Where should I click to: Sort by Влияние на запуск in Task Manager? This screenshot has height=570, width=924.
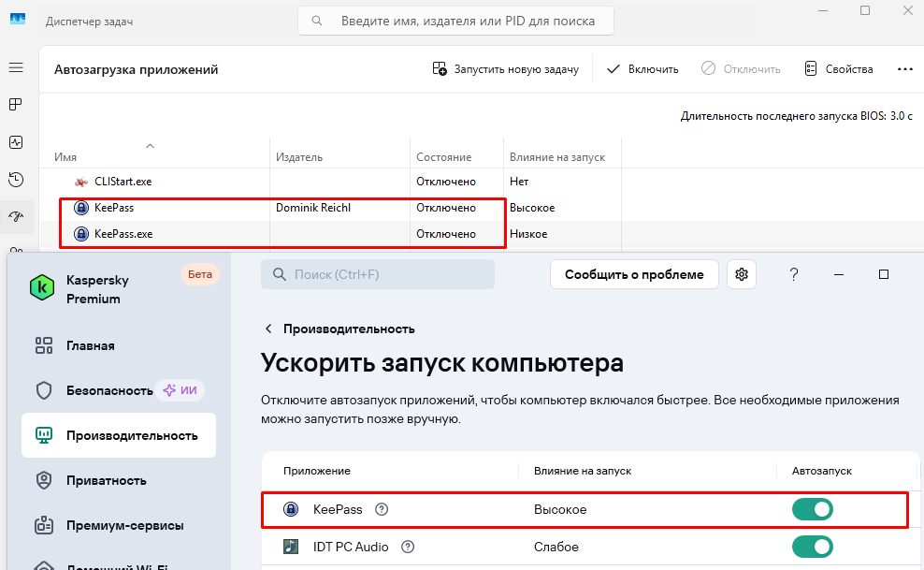click(557, 157)
